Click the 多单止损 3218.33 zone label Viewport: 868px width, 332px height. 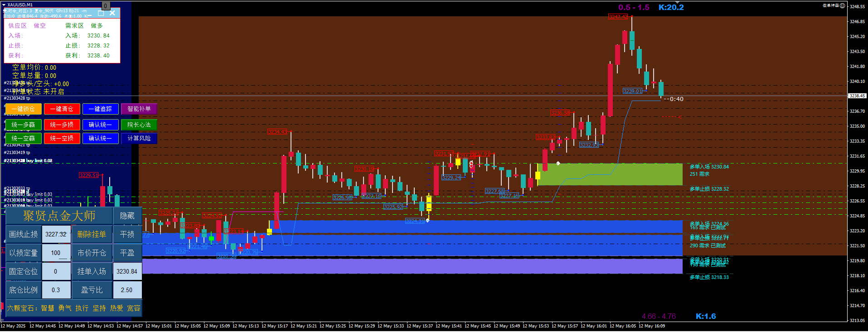(x=709, y=277)
